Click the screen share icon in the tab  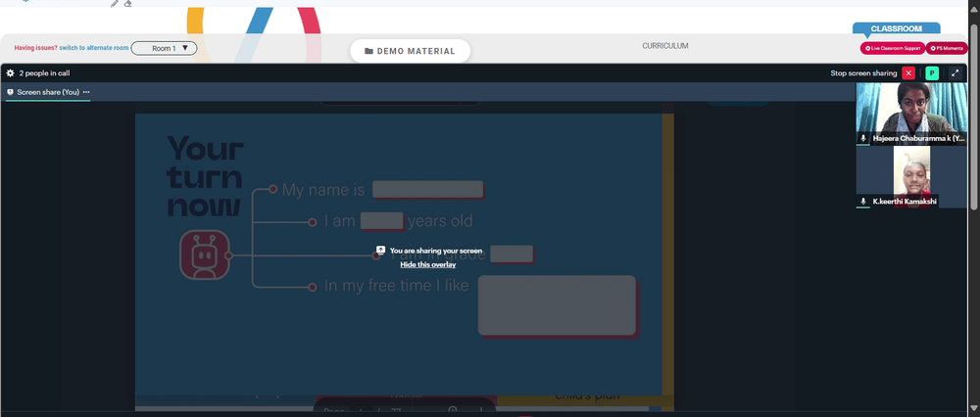[10, 92]
